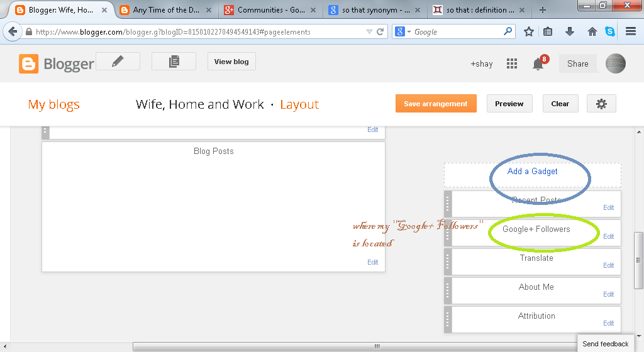Grab the About Me gadget drag handle
Image resolution: width=644 pixels, height=352 pixels.
click(x=448, y=291)
